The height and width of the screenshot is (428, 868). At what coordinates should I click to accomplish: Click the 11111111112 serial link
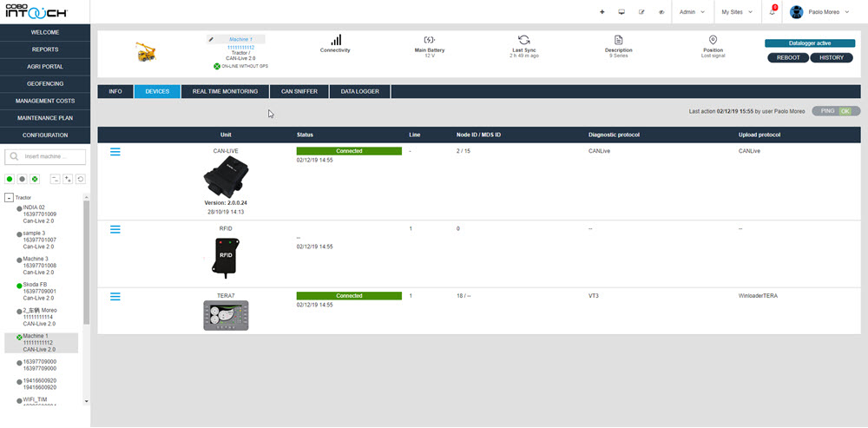[240, 48]
